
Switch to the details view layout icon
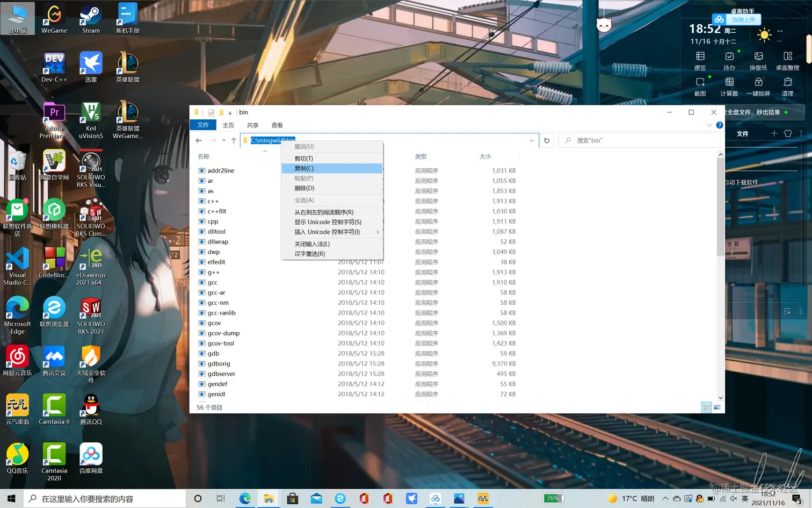click(x=707, y=407)
